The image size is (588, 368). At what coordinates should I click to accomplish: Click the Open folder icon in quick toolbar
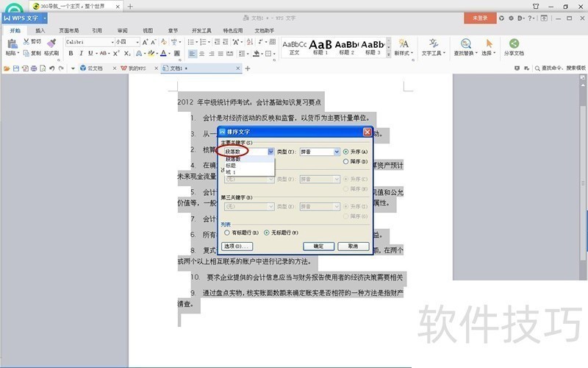(7, 68)
